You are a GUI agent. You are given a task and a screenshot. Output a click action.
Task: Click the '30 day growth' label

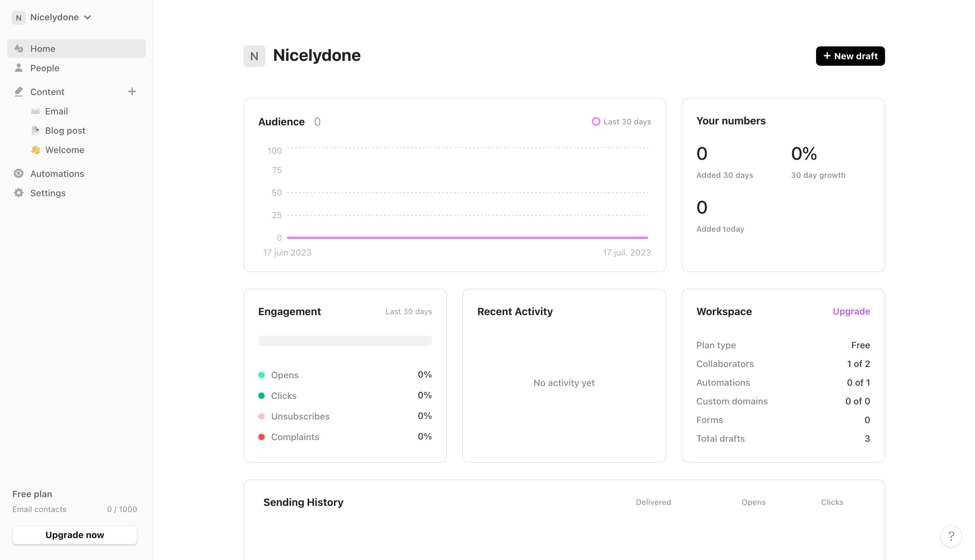pyautogui.click(x=818, y=175)
